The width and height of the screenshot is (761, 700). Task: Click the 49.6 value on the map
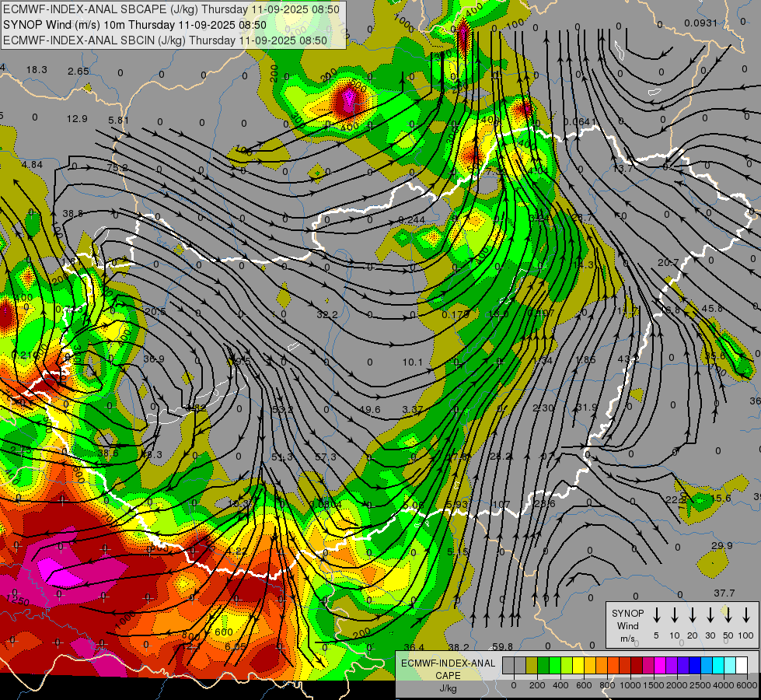point(370,409)
